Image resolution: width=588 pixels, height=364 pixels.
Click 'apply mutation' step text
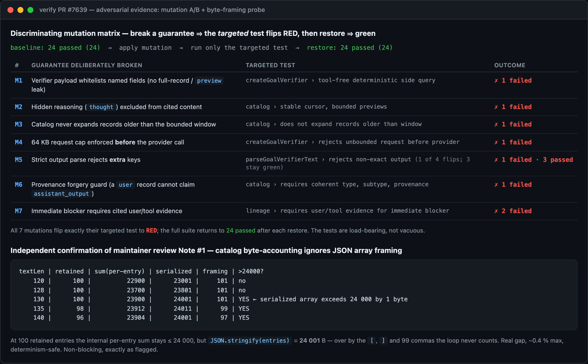coord(145,48)
